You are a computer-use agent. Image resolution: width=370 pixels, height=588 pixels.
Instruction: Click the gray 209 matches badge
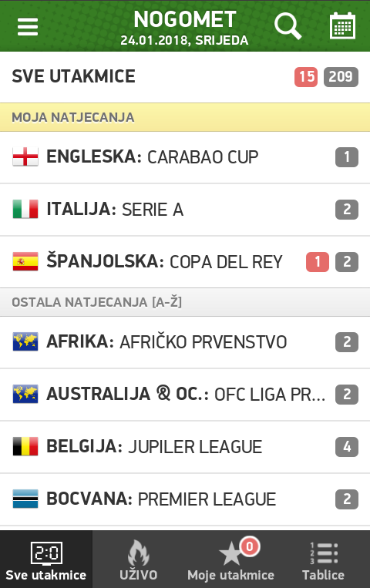pos(341,77)
